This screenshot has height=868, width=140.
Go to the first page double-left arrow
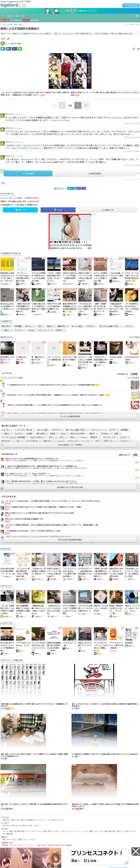pos(54,106)
